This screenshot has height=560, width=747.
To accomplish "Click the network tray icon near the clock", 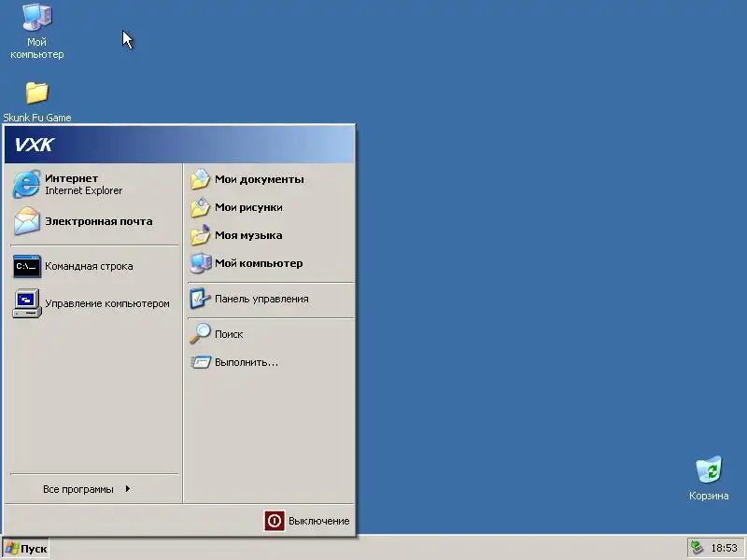I will 697,548.
